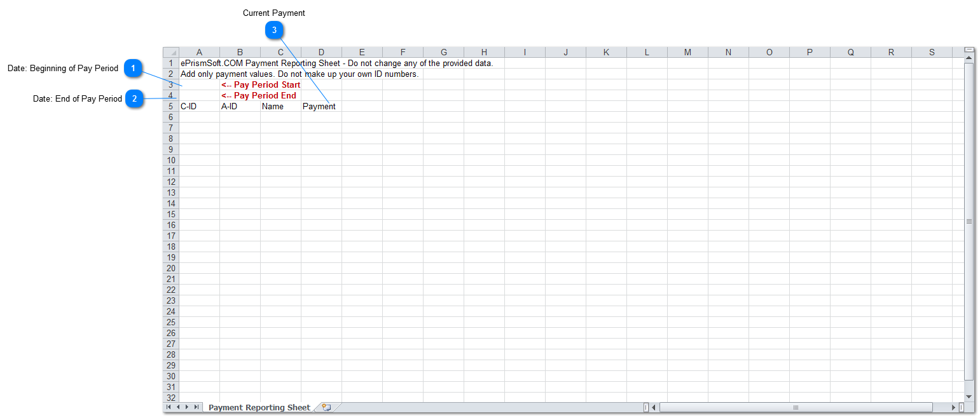Jump to last sheet with navigation arrow

196,407
